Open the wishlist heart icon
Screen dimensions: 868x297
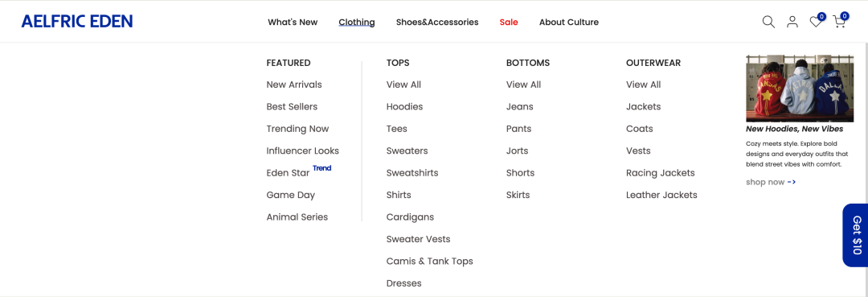pos(817,20)
